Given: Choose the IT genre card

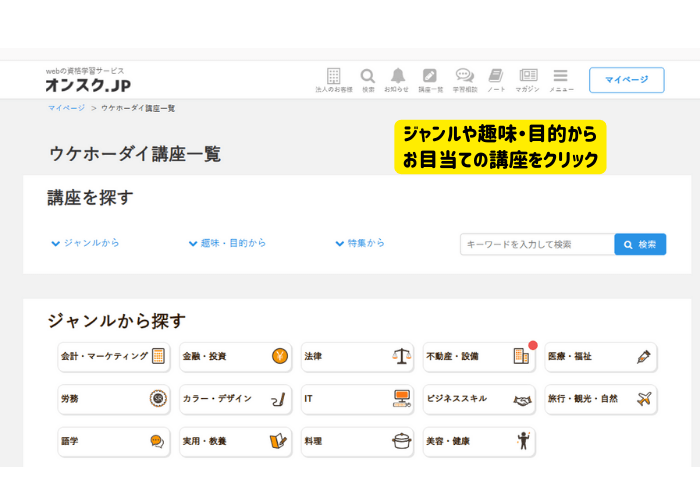Looking at the screenshot, I should pos(356,399).
